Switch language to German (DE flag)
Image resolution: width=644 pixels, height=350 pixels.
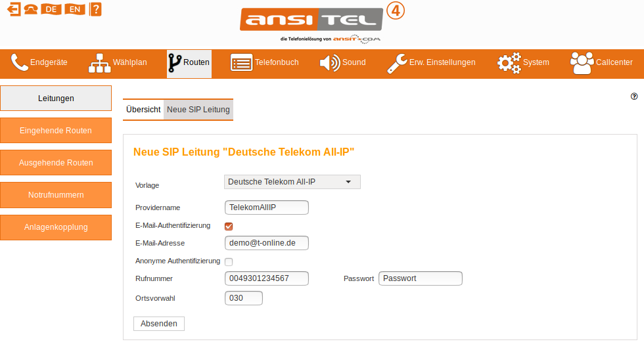tap(51, 9)
